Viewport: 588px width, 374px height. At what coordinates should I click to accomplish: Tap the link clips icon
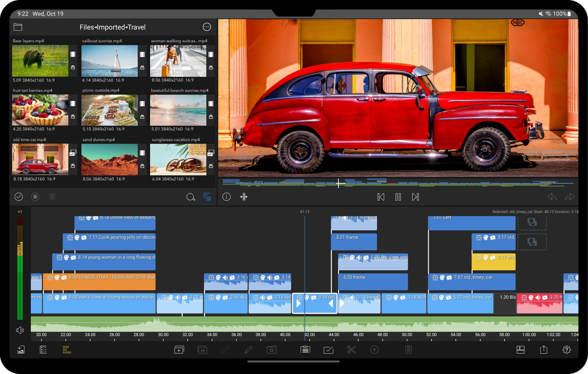coord(225,350)
